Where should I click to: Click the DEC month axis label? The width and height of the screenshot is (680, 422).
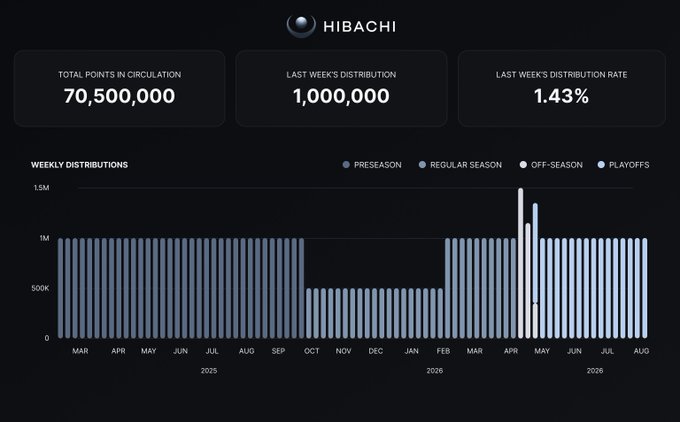click(x=376, y=351)
